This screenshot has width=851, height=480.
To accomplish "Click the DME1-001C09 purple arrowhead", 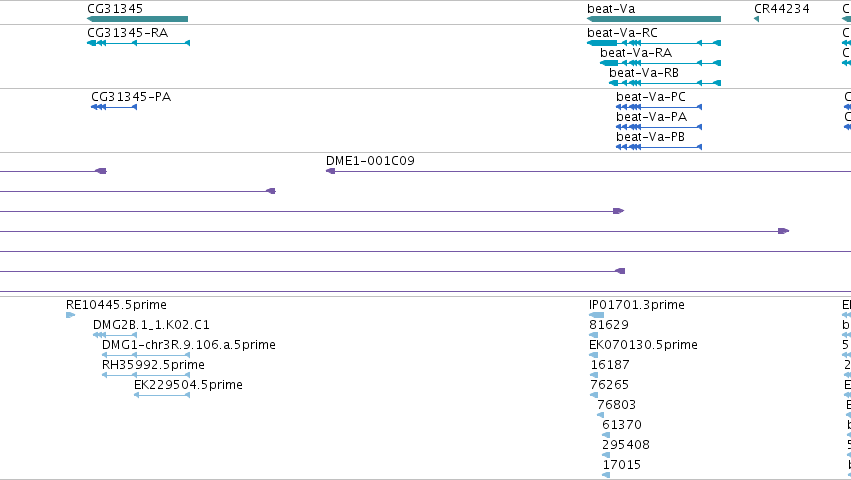I will 331,171.
